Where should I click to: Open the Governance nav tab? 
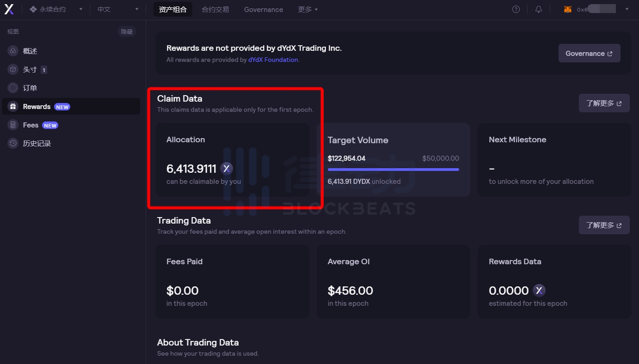coord(264,9)
